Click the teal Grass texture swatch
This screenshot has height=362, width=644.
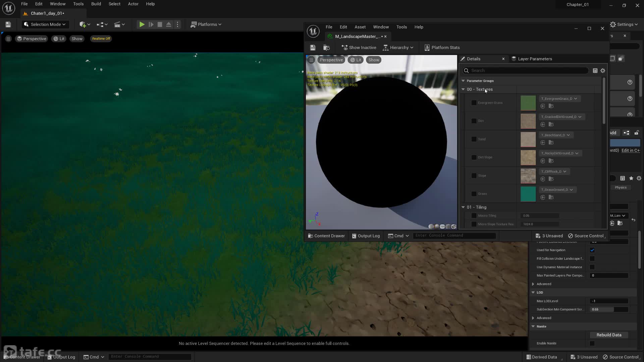(x=528, y=194)
